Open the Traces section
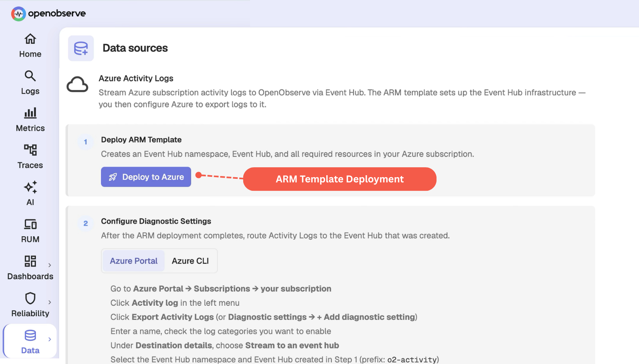This screenshot has height=364, width=639. pyautogui.click(x=30, y=157)
